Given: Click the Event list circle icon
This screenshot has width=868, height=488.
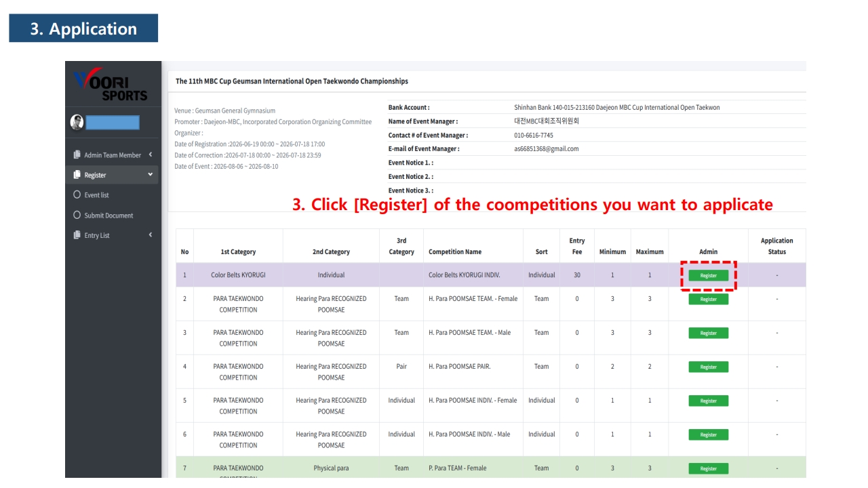Looking at the screenshot, I should (77, 195).
